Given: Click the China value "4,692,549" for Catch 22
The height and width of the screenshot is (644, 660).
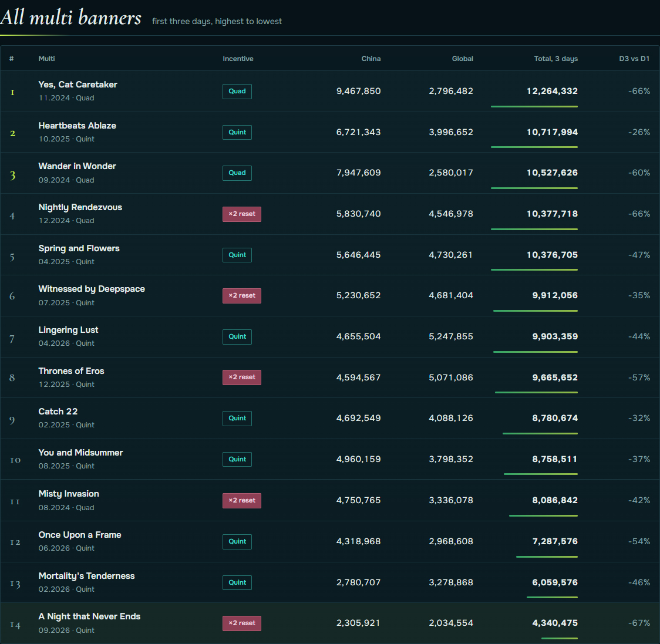Looking at the screenshot, I should click(358, 418).
